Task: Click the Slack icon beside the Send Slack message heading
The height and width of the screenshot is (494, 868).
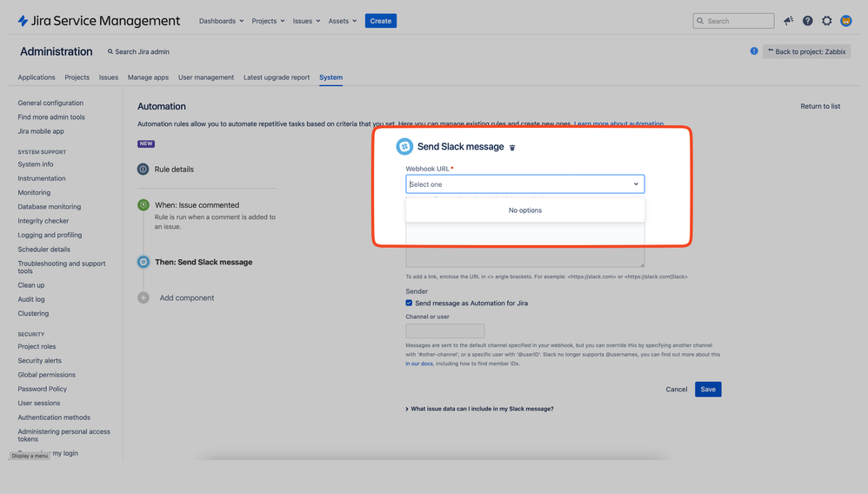Action: [404, 147]
